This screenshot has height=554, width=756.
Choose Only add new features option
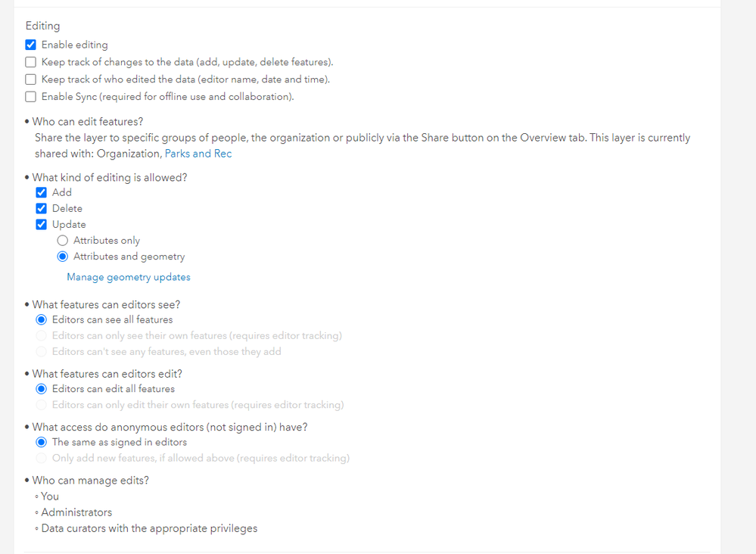(x=42, y=459)
